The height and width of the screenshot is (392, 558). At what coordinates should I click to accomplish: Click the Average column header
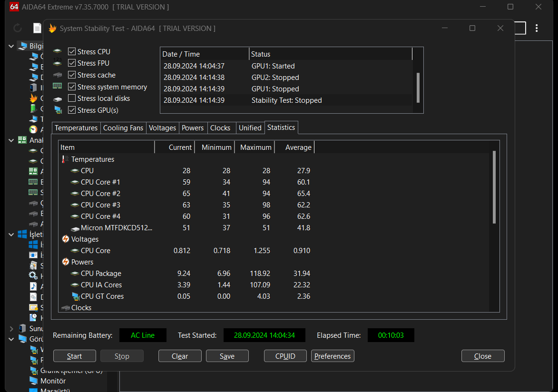pyautogui.click(x=294, y=147)
